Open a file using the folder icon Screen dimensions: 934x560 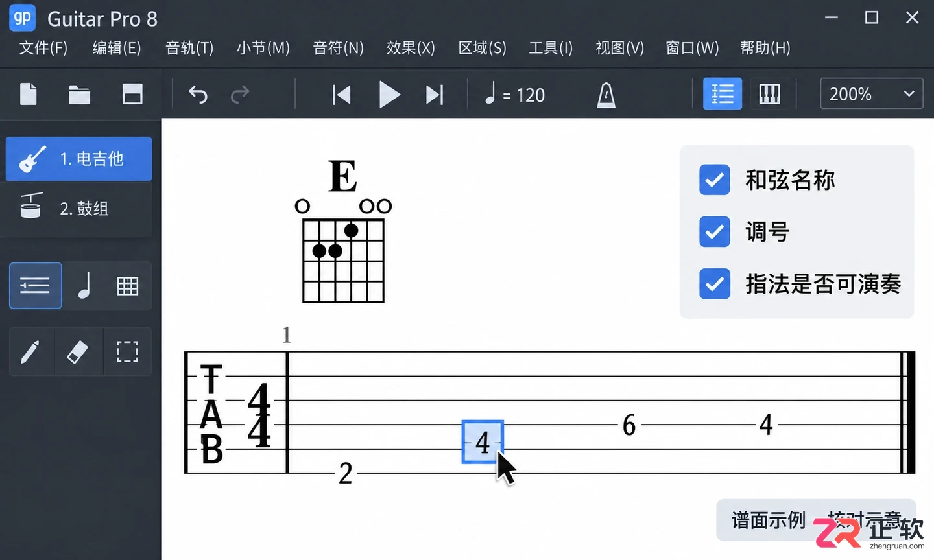(x=80, y=95)
